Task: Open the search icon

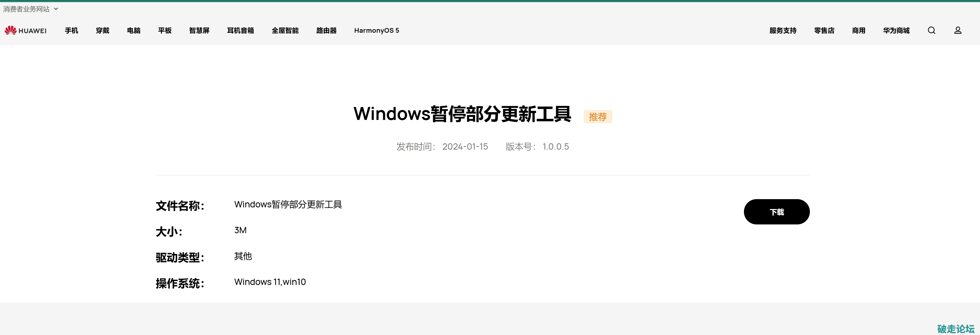Action: pos(931,31)
